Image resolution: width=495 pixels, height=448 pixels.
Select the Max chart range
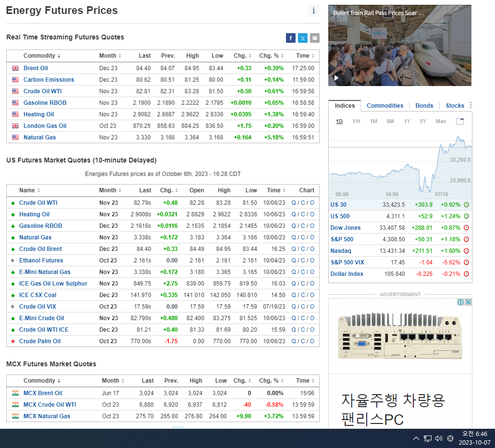pyautogui.click(x=441, y=121)
